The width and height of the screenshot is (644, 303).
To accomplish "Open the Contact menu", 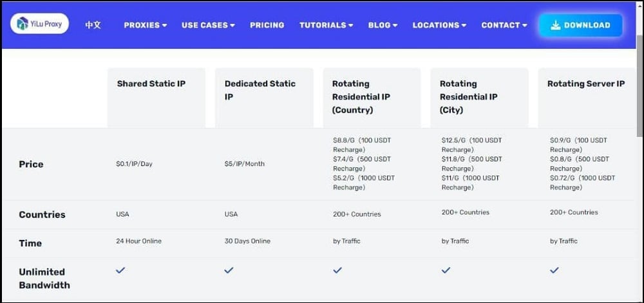I will [504, 25].
